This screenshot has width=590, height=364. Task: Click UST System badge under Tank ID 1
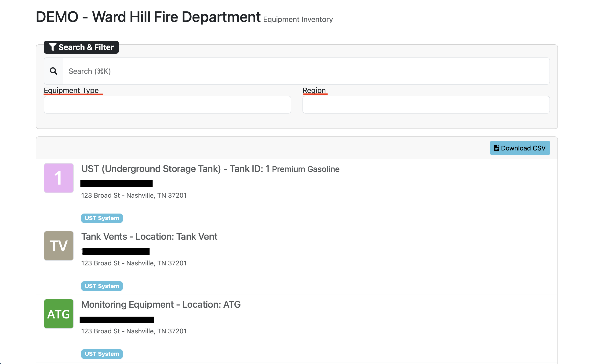tap(102, 218)
